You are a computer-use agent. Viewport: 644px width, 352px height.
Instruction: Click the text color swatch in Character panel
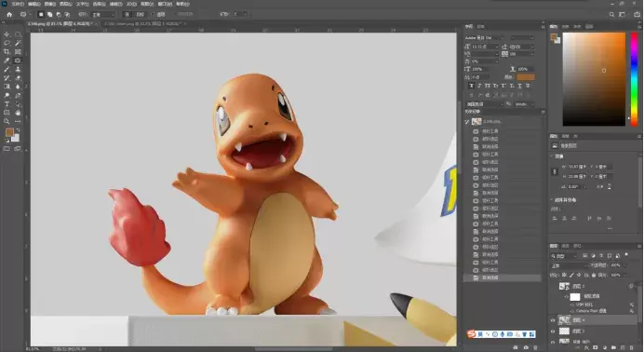click(526, 77)
